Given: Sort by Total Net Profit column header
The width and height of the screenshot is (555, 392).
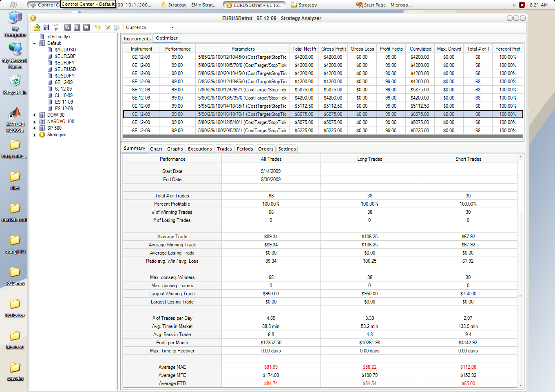Looking at the screenshot, I should (x=304, y=49).
